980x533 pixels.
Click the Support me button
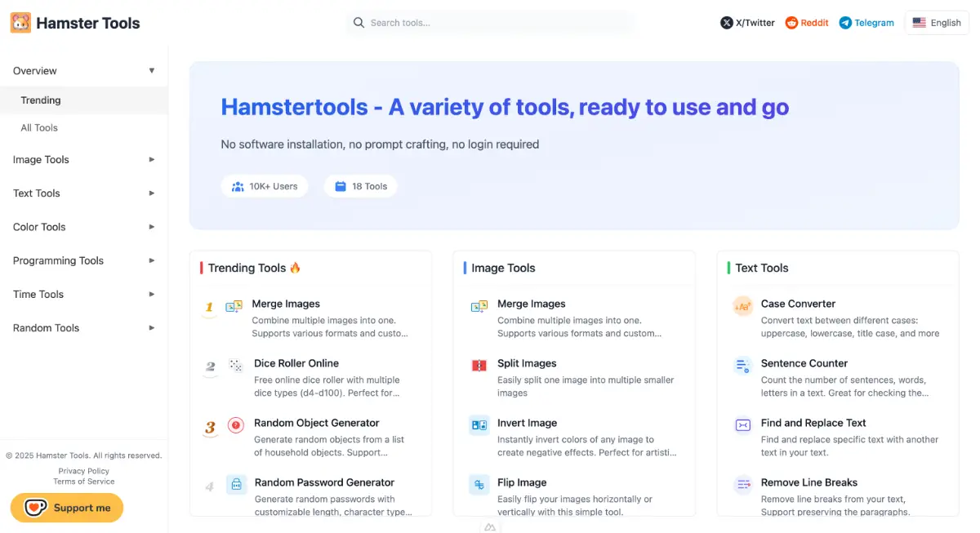tap(66, 508)
